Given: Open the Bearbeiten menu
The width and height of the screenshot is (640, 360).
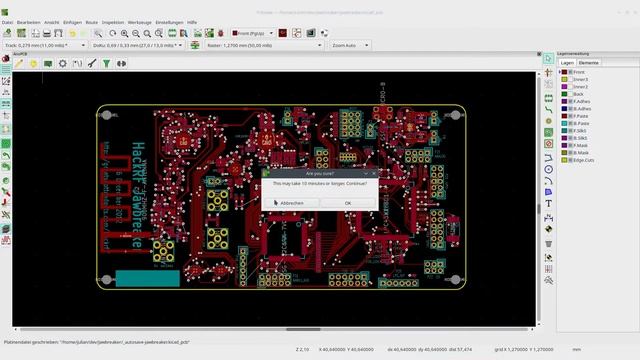Looking at the screenshot, I should click(29, 22).
